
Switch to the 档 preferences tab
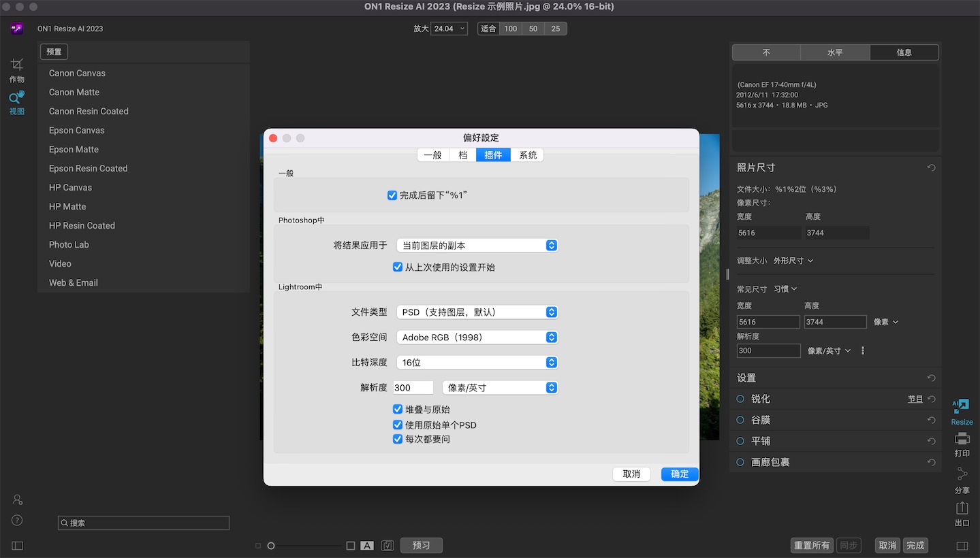click(x=463, y=155)
